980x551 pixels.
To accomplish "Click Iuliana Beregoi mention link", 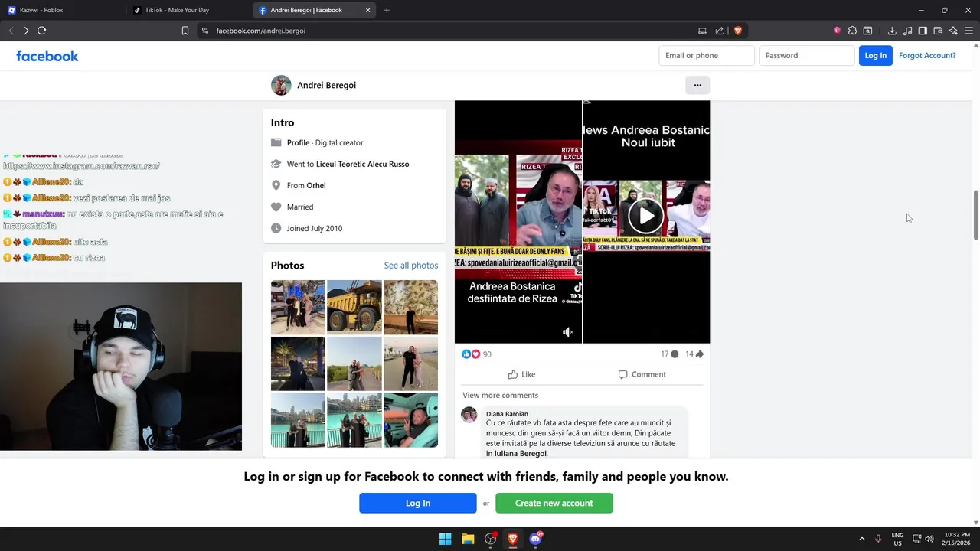I will 521,453.
